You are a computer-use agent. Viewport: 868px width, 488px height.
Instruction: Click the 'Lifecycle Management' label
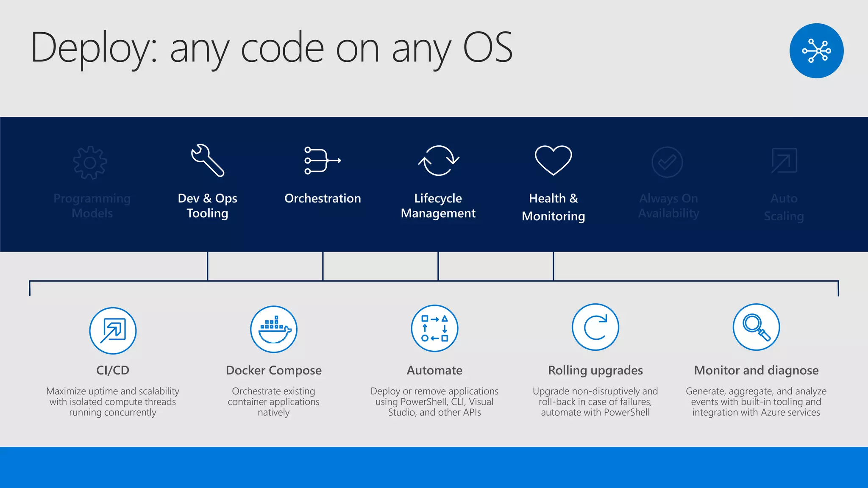tap(438, 206)
